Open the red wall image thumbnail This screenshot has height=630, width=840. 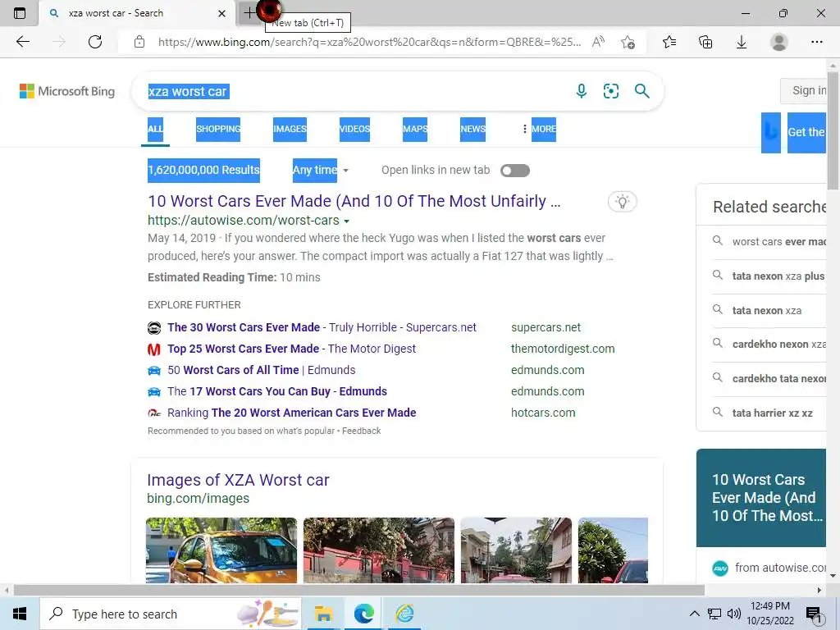(x=379, y=550)
